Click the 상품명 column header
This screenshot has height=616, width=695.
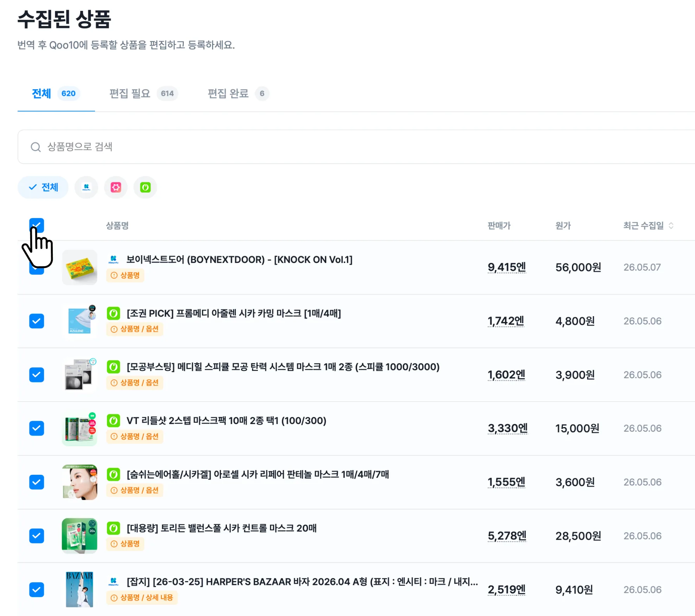(x=117, y=225)
